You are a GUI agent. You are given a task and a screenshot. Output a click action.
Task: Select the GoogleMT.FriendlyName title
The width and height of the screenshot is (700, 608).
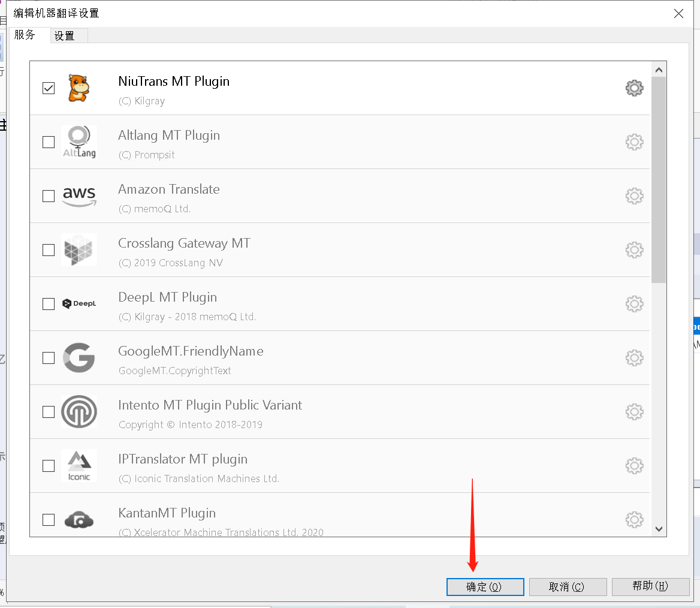pos(191,351)
